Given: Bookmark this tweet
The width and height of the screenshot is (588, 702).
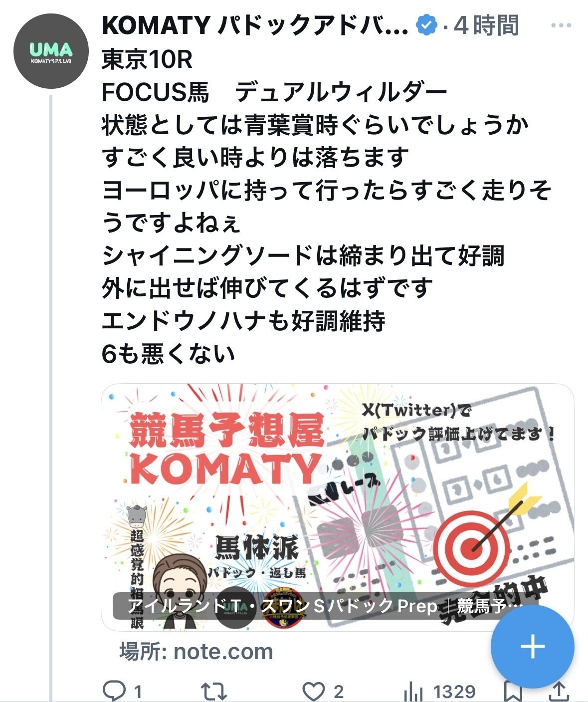Looking at the screenshot, I should pyautogui.click(x=513, y=692).
